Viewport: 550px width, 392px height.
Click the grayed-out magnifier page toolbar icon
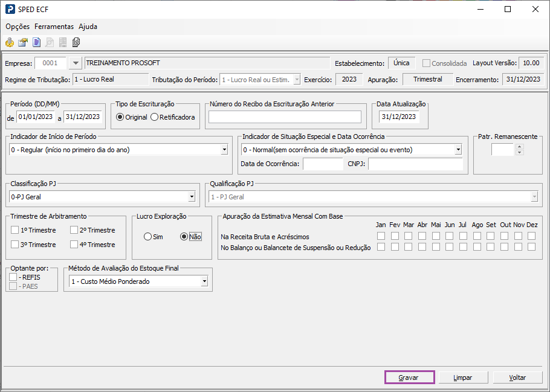(x=50, y=42)
